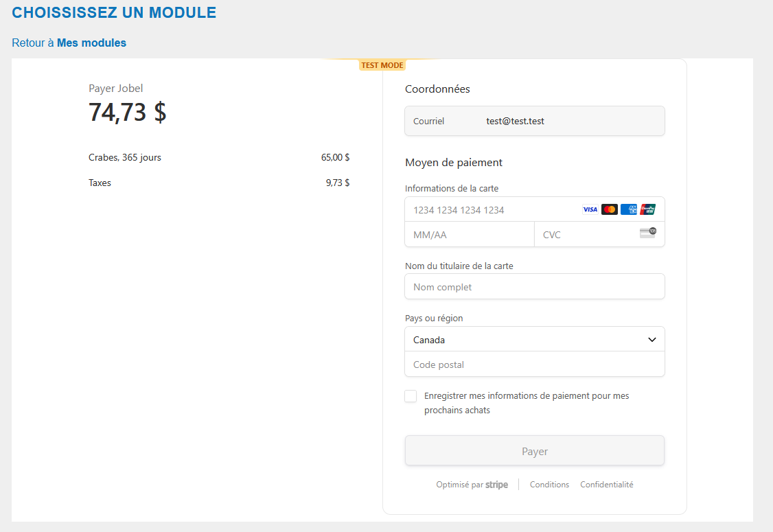The width and height of the screenshot is (773, 532).
Task: Enable saving payment information for future purchases
Action: coord(411,396)
